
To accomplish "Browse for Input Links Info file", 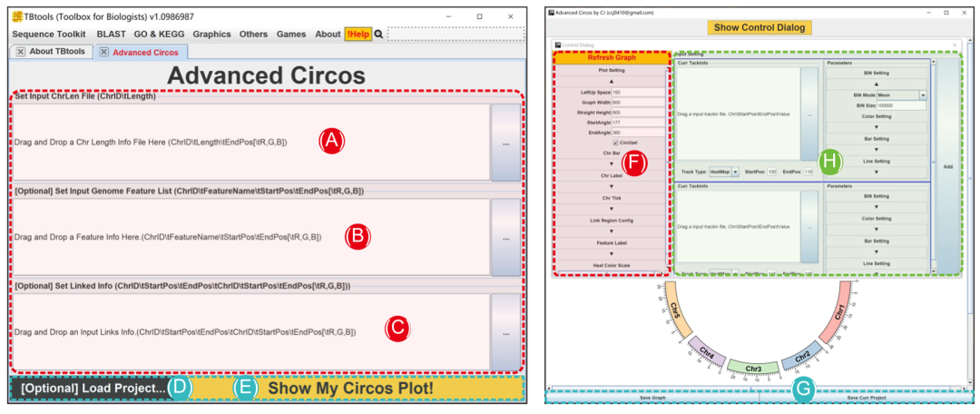I will pos(505,332).
